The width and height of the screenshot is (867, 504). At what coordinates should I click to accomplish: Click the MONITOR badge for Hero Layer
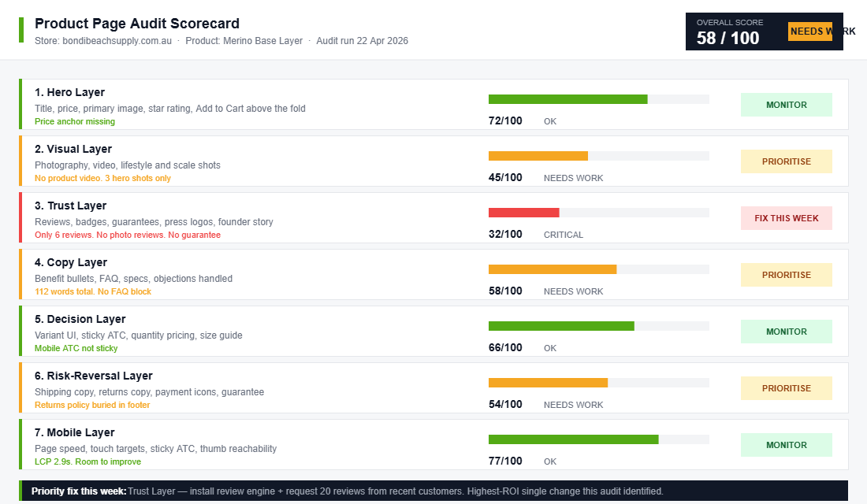point(786,104)
